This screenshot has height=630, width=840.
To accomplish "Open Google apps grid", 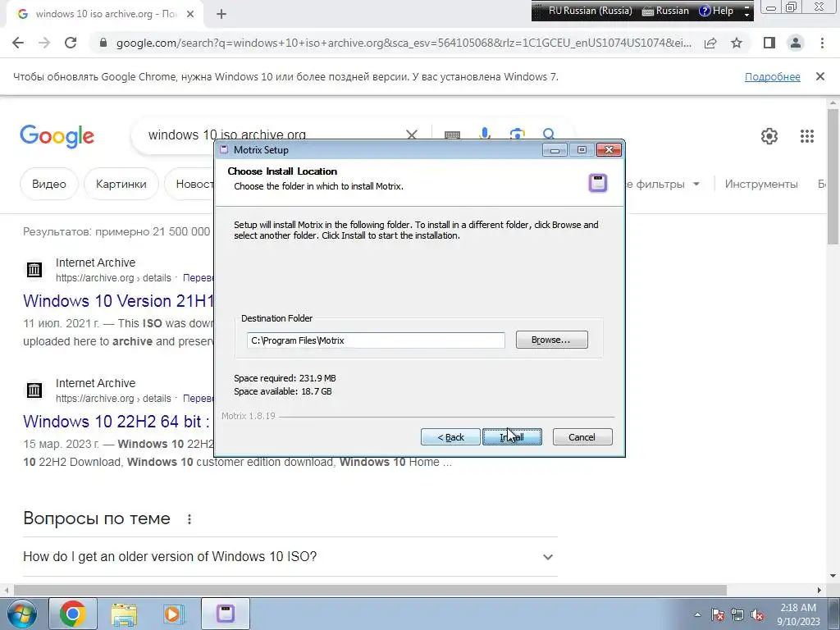I will (807, 136).
